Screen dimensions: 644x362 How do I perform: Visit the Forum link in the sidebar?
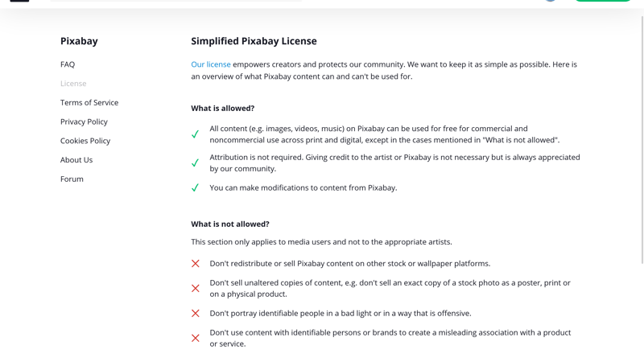point(72,179)
